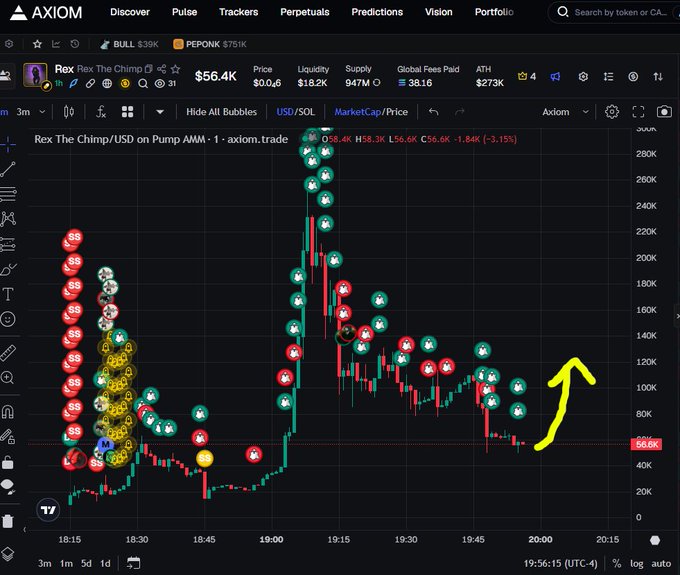Undo the last chart action

click(433, 112)
